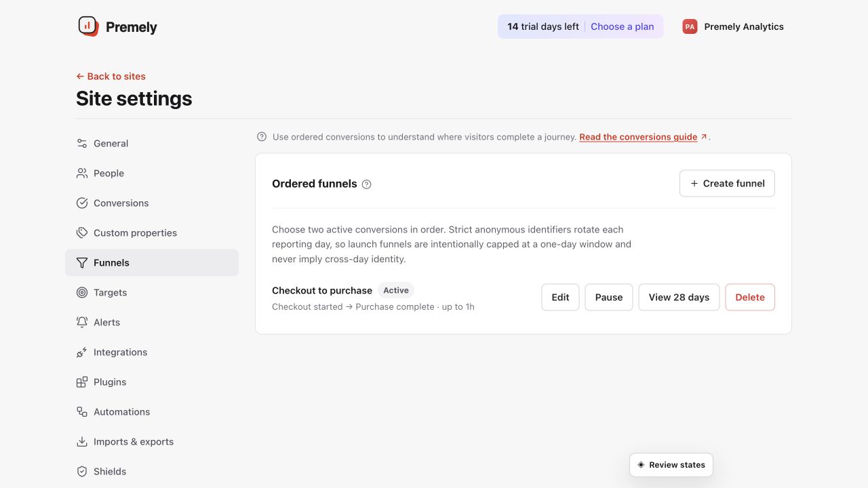Go to Alerts settings
The image size is (868, 488).
(x=152, y=323)
